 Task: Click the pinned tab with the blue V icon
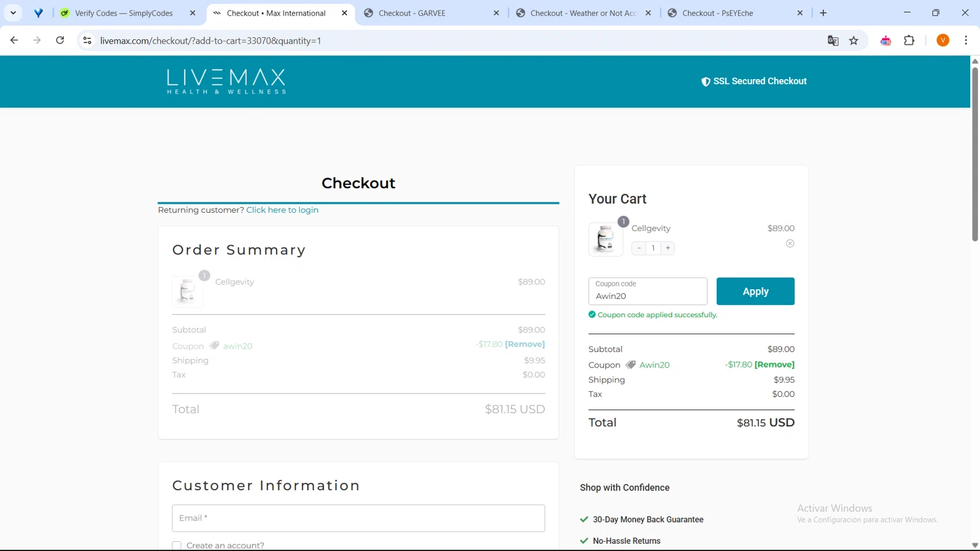(x=39, y=13)
